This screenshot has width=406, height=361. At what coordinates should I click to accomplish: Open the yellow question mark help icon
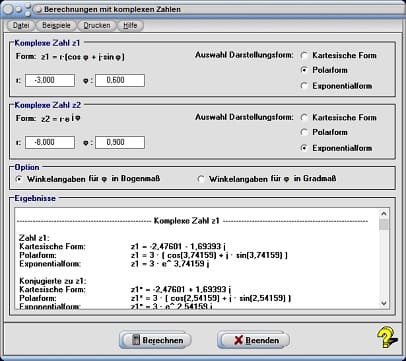point(388,338)
